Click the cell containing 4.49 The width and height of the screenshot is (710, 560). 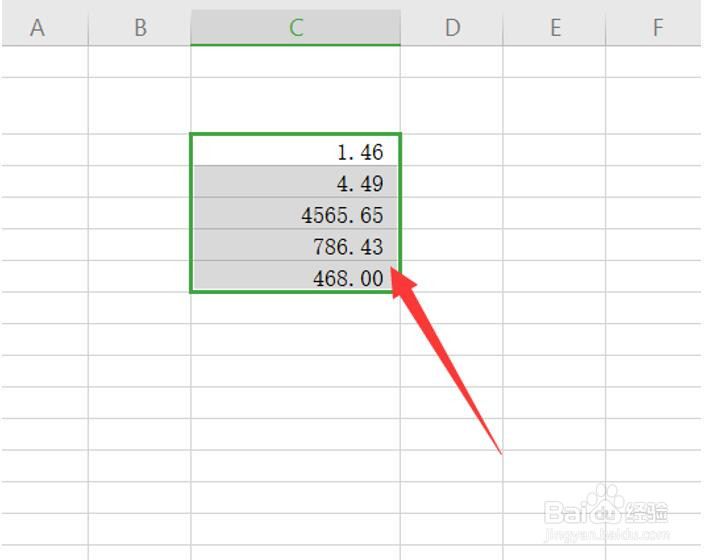coord(296,182)
